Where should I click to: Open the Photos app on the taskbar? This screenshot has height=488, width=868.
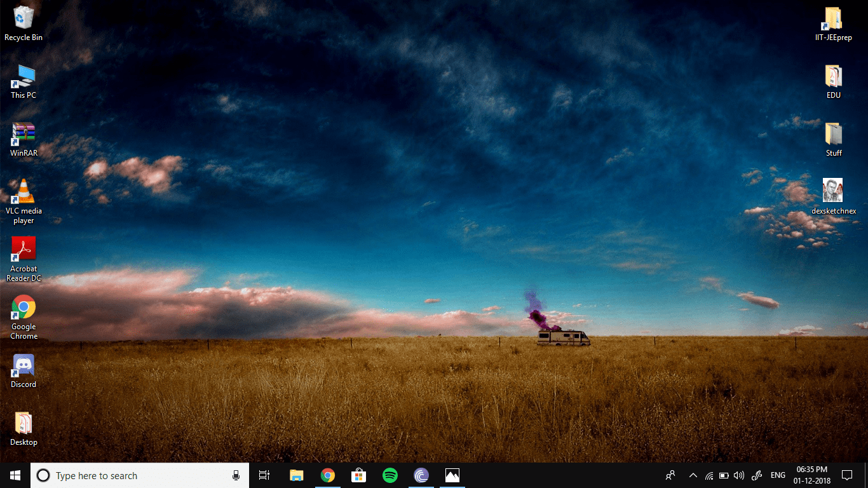coord(452,475)
